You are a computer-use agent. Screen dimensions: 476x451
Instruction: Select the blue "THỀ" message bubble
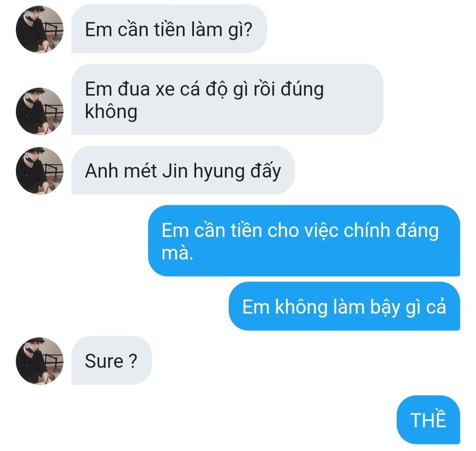(x=428, y=420)
